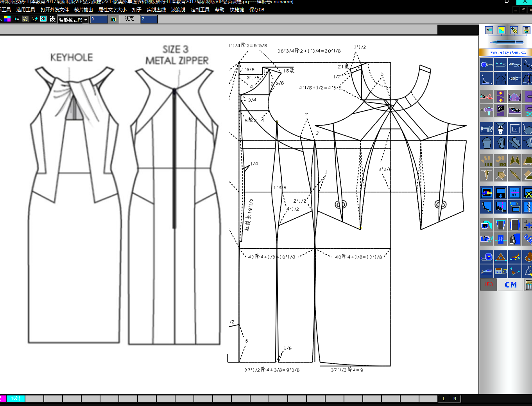Image resolution: width=532 pixels, height=406 pixels.
Task: Select the paintbrush hand tool icon
Action: tap(487, 193)
